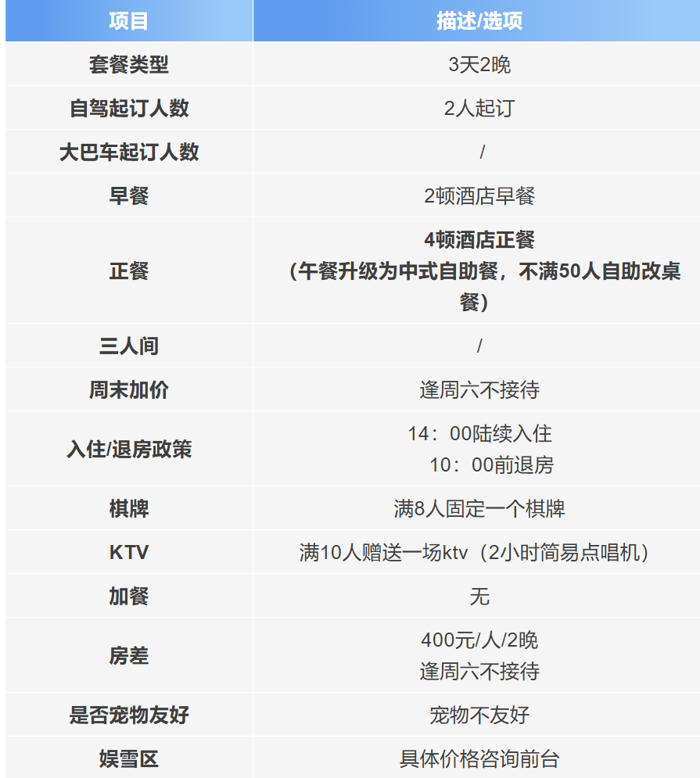Select the 自驾起订人数 label cell

[128, 109]
